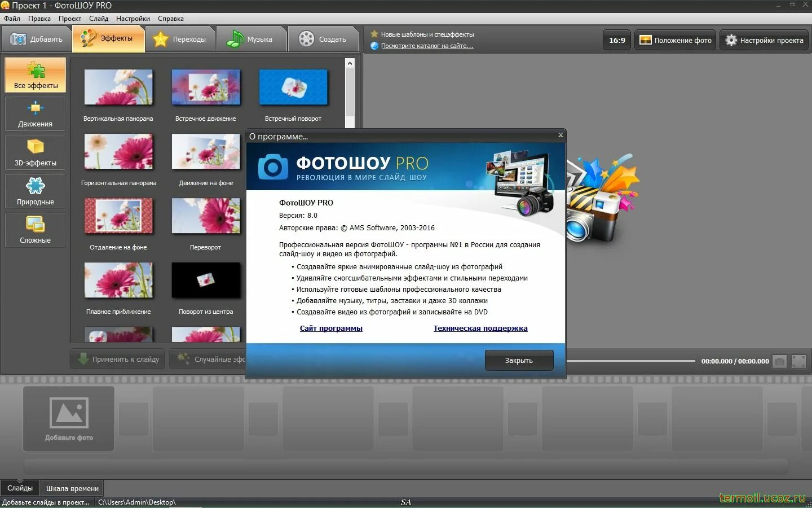Open the Создать tab
The height and width of the screenshot is (508, 812).
(323, 39)
